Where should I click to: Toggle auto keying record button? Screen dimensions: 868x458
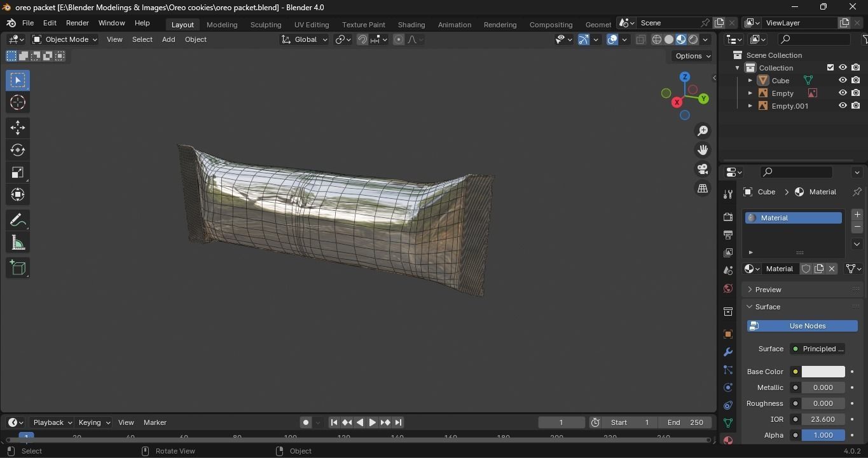click(x=306, y=422)
